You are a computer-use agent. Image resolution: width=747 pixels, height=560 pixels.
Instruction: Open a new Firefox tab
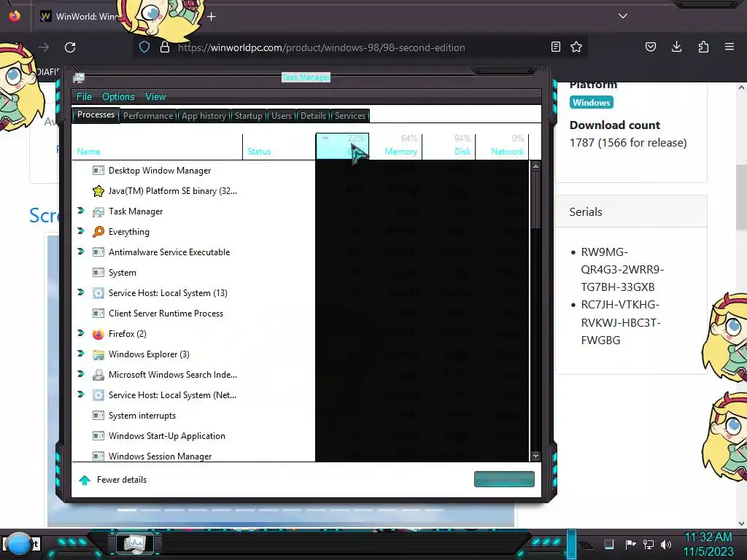212,17
